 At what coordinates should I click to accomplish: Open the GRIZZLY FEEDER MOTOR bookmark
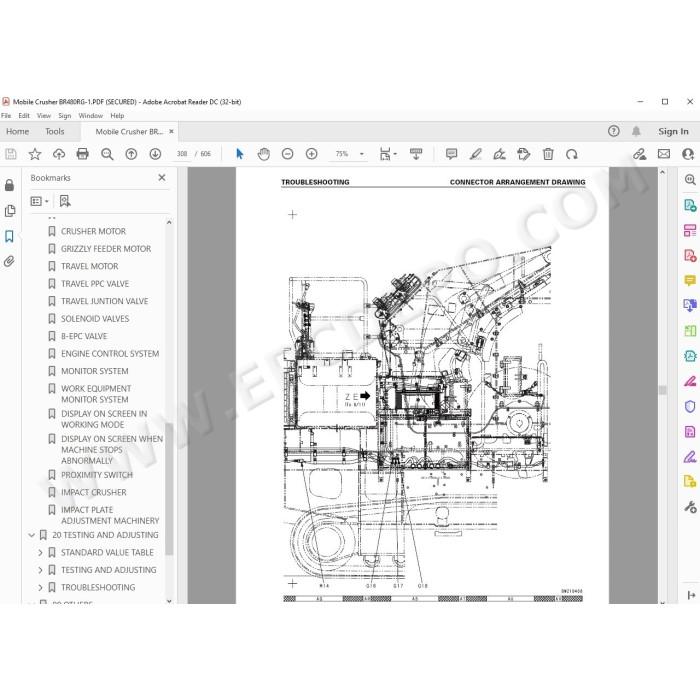(x=106, y=249)
